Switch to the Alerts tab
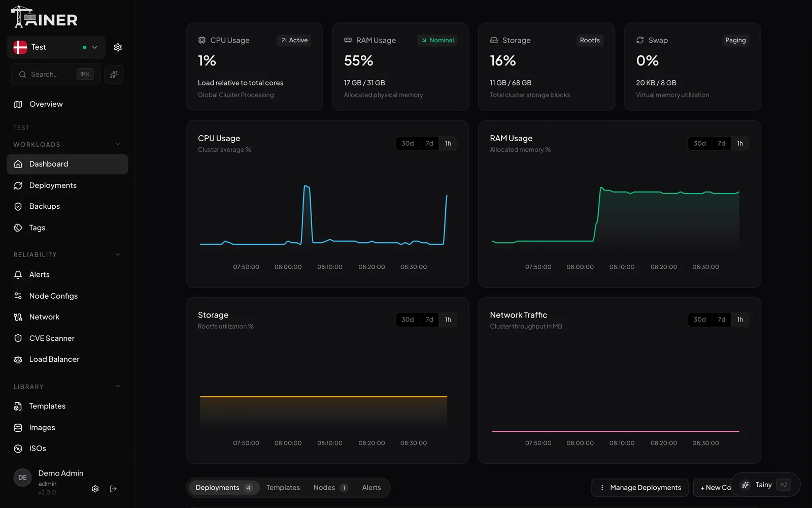 point(371,488)
